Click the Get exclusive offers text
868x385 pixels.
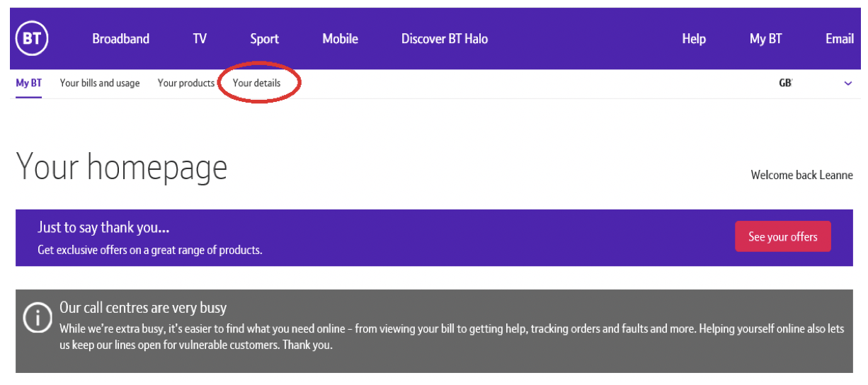[x=150, y=250]
